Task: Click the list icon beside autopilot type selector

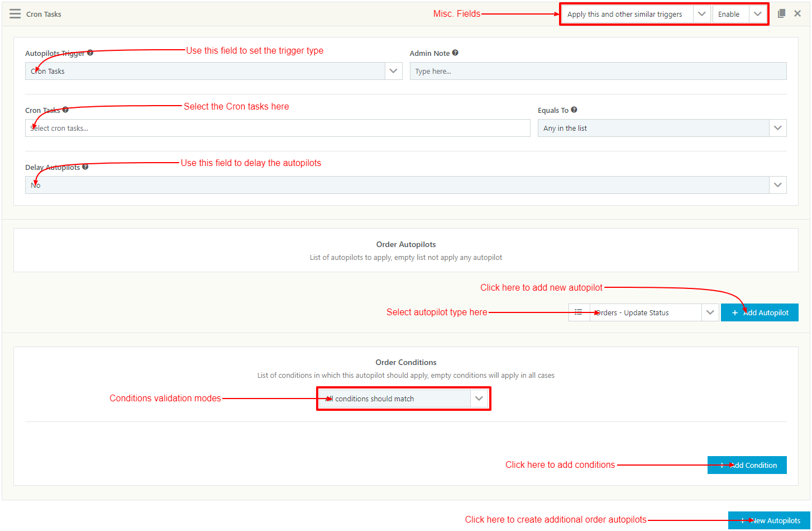Action: 579,312
